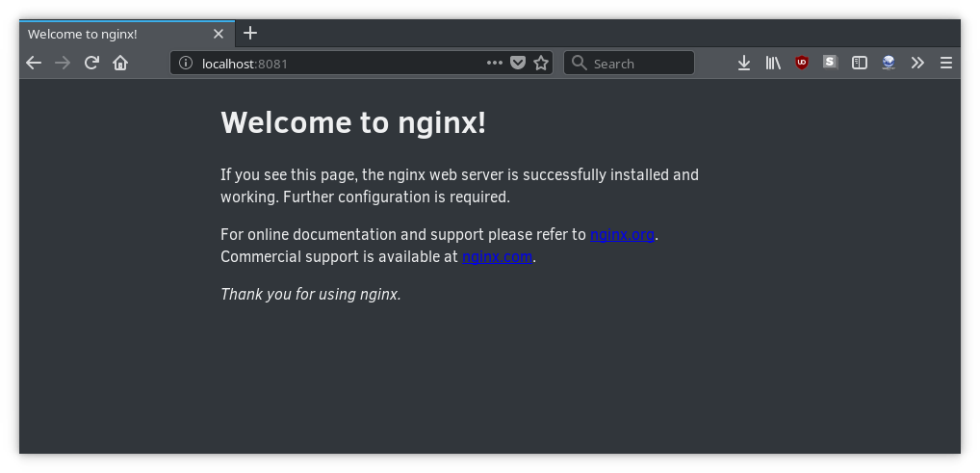980x473 pixels.
Task: Open the nginx.org documentation link
Action: point(622,234)
